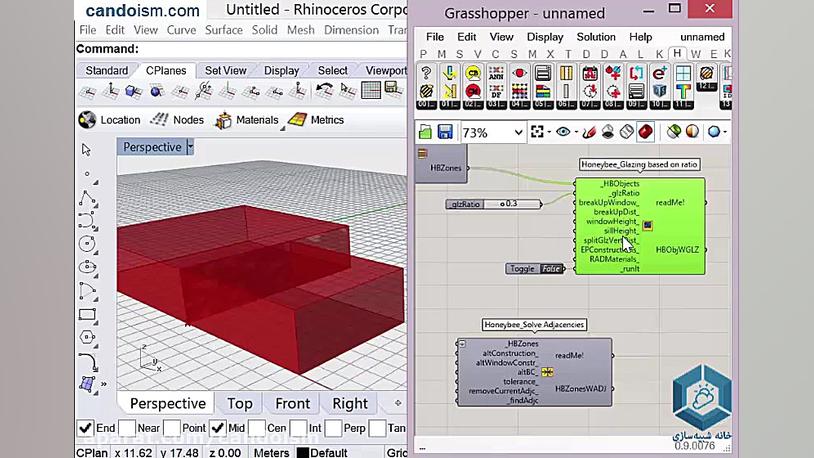Expand the 09 panel bar
The width and height of the screenshot is (814, 458).
[636, 104]
